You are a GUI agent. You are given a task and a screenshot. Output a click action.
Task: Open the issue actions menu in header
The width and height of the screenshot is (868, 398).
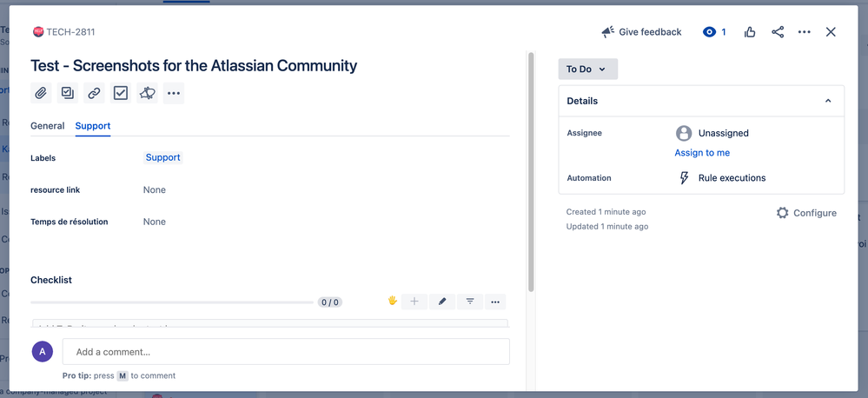click(x=805, y=32)
